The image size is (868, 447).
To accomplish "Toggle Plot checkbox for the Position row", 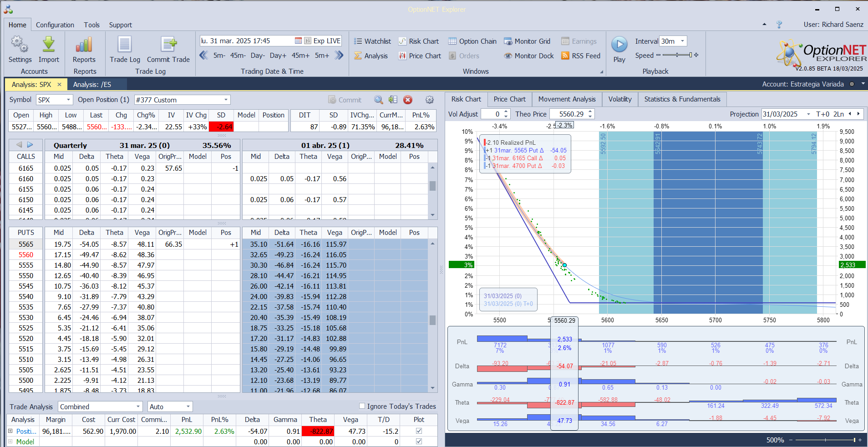I will [x=419, y=431].
